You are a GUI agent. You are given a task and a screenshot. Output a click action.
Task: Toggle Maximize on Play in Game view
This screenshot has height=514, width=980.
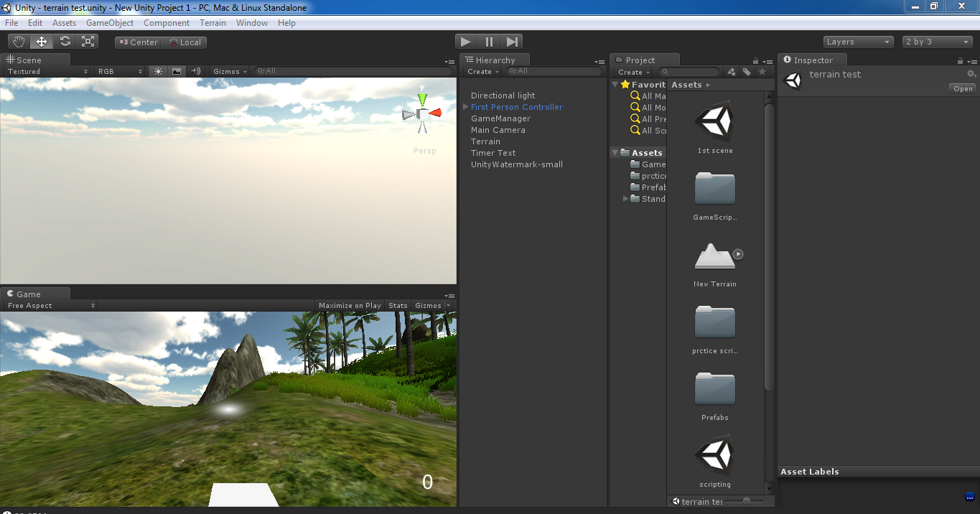350,305
